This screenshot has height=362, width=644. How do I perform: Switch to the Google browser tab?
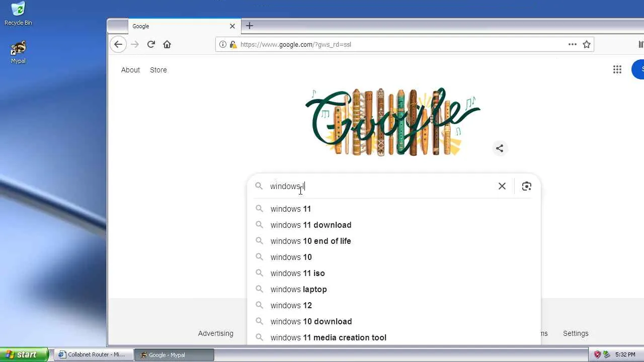(184, 26)
